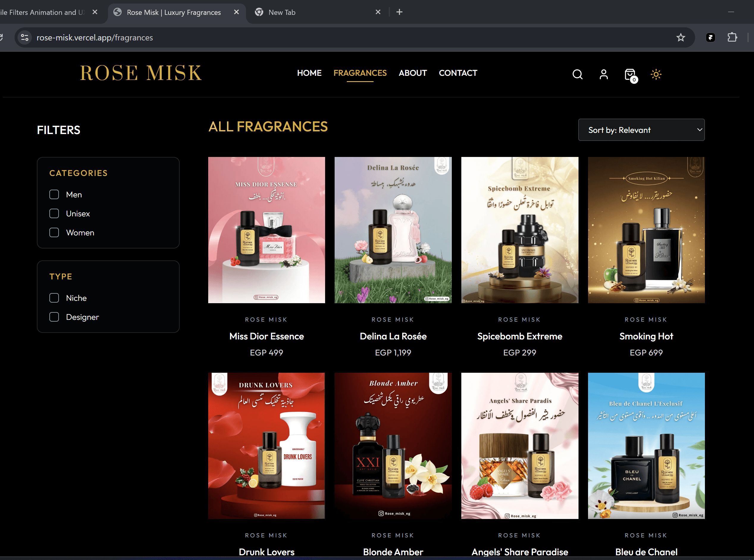Click the Angels' Share Paradis product image
Image resolution: width=754 pixels, height=560 pixels.
519,446
